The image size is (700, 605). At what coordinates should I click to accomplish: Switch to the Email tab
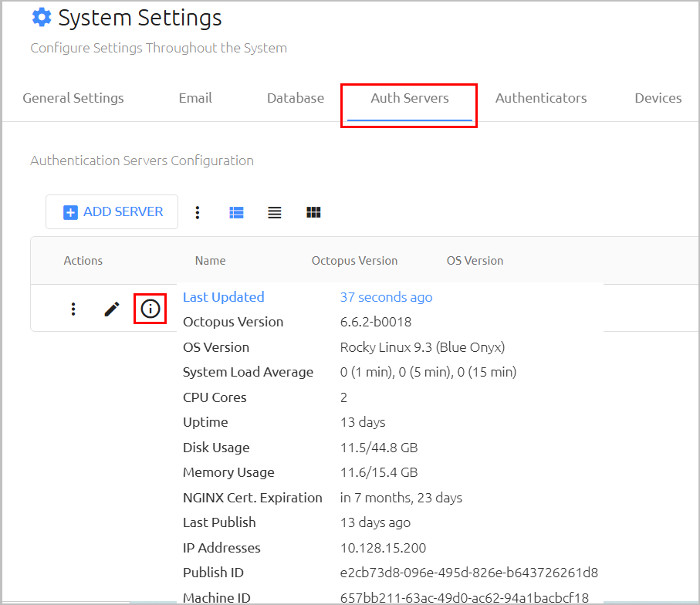[195, 98]
